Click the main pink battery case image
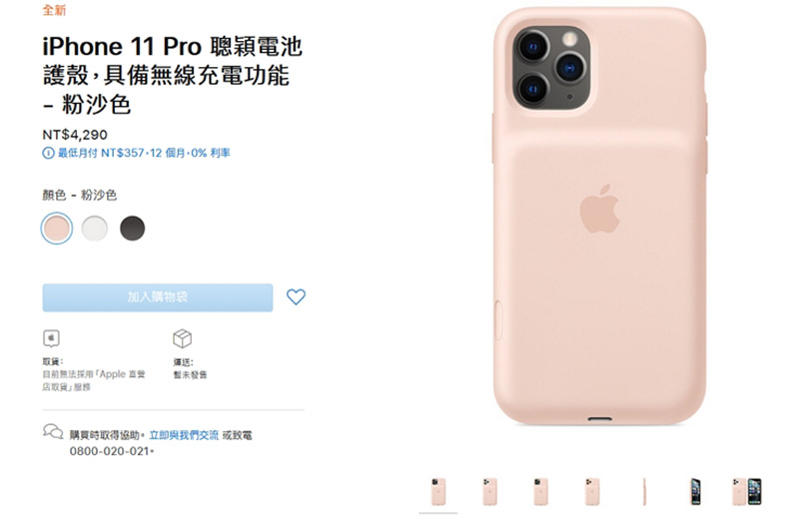Viewport: 799px width, 532px height. click(600, 216)
